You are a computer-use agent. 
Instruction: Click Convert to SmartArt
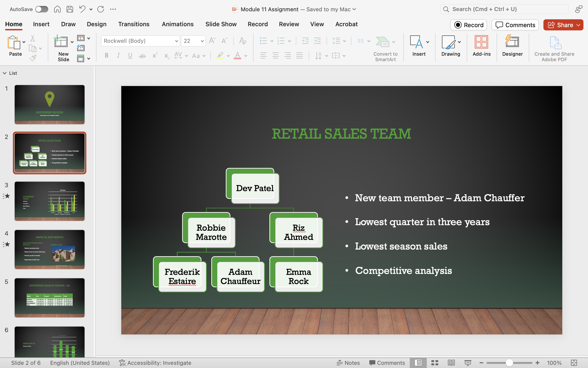coord(385,49)
